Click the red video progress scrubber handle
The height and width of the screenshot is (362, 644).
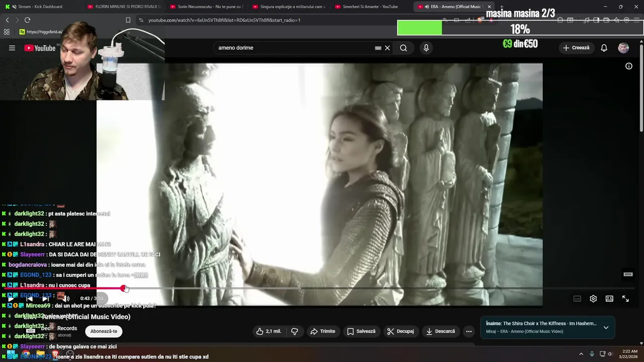(123, 288)
